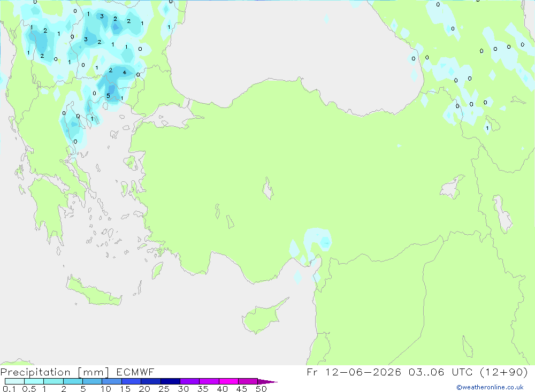Click the 0.5–1 mm legend color swatch
The image size is (535, 392).
pyautogui.click(x=34, y=381)
